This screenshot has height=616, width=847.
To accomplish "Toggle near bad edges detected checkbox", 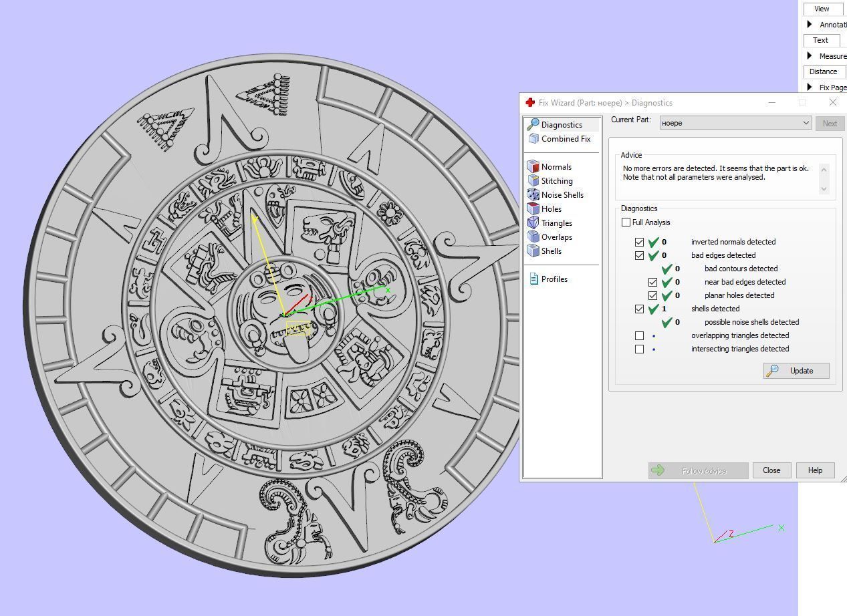I will (652, 282).
